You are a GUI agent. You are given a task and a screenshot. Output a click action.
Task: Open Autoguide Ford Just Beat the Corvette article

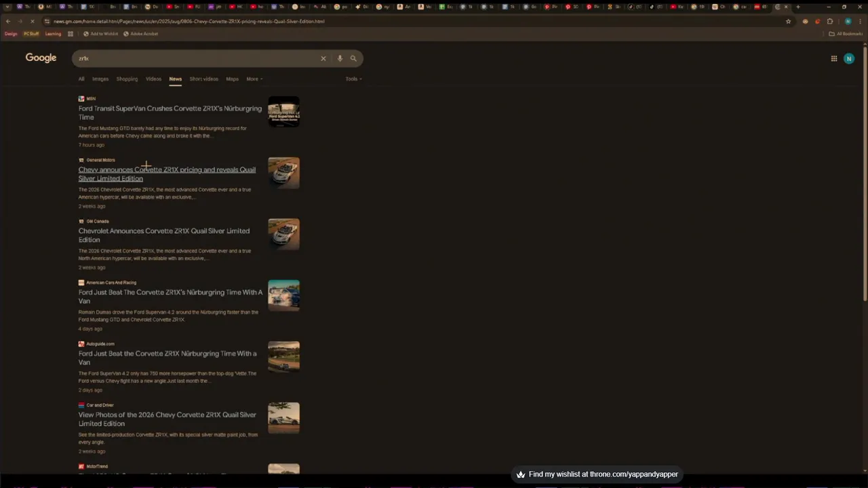(x=167, y=358)
